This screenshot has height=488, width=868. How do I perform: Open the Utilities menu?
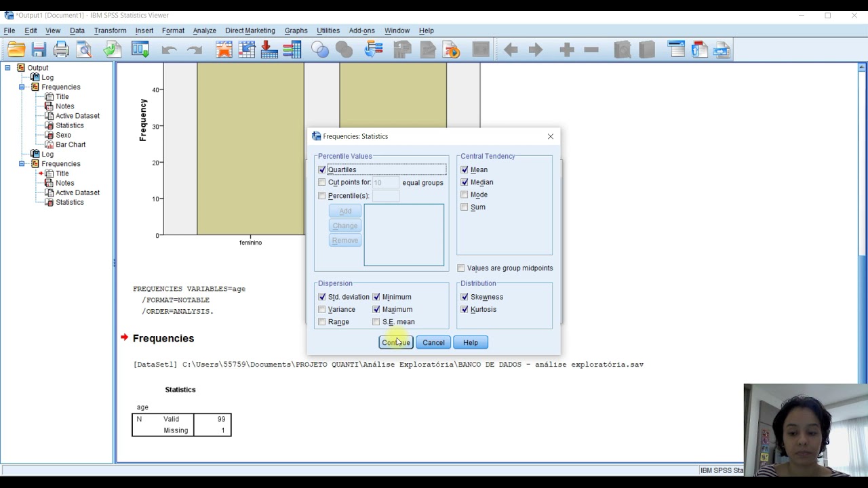click(328, 30)
